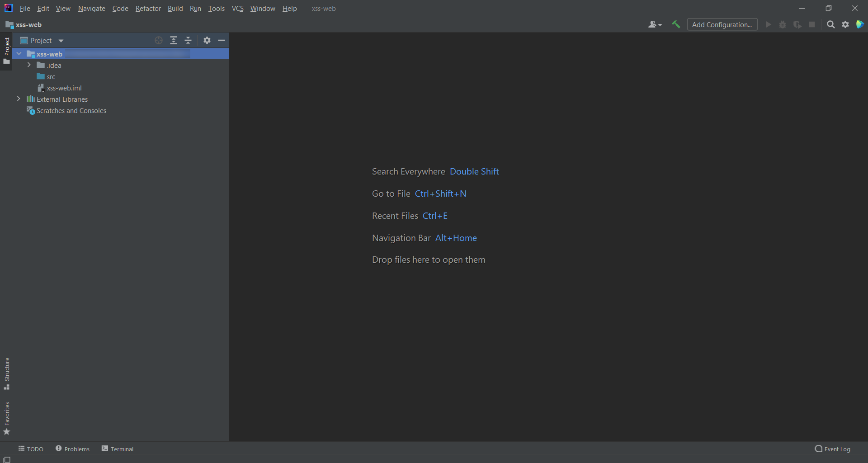Viewport: 868px width, 463px height.
Task: Collapse the xss-web root node
Action: click(19, 54)
